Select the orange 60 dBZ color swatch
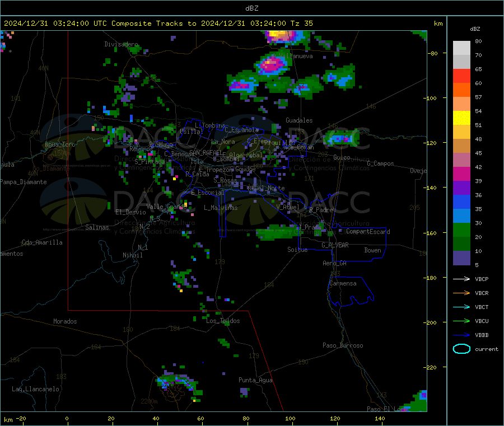Image resolution: width=504 pixels, height=426 pixels. 461,90
